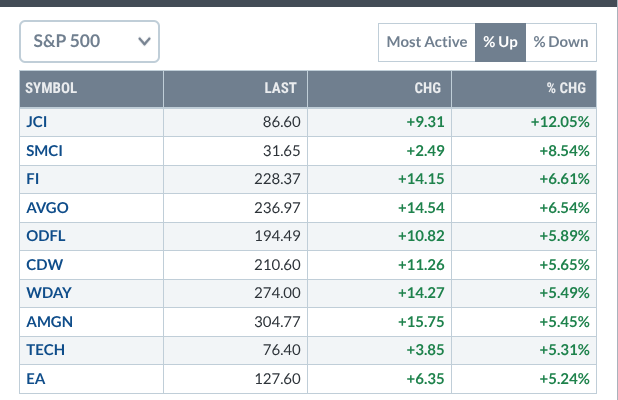Select FI last price 228.37
Screen dimensions: 618x400
277,179
